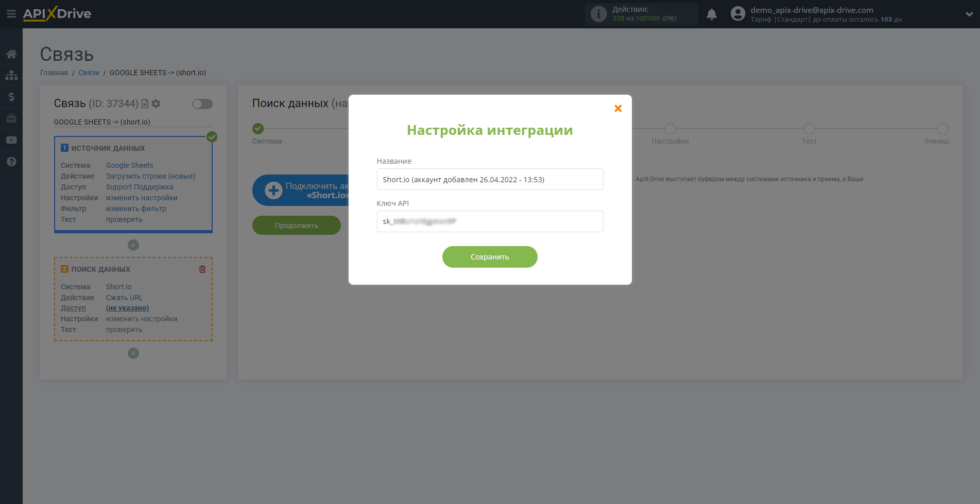Image resolution: width=980 pixels, height=504 pixels.
Task: Open the briefcase sidebar icon
Action: point(11,118)
